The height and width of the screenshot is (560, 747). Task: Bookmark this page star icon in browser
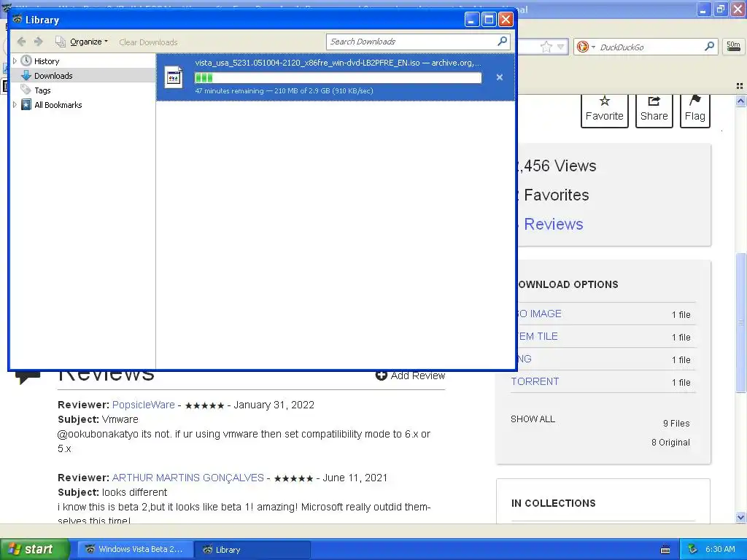546,47
